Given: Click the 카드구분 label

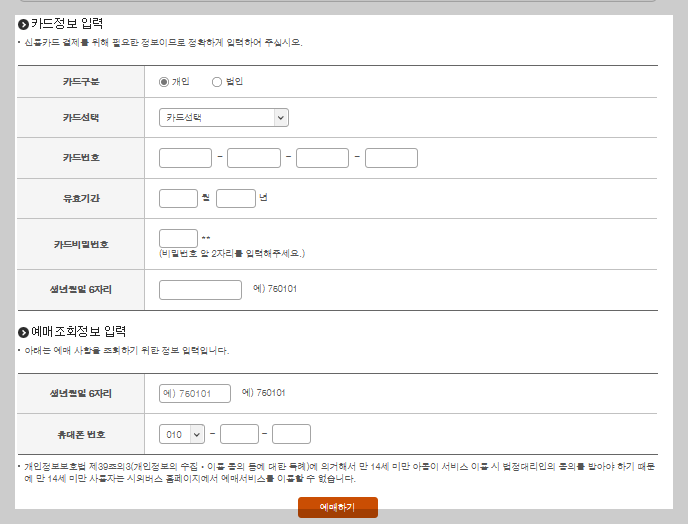Looking at the screenshot, I should point(81,82).
